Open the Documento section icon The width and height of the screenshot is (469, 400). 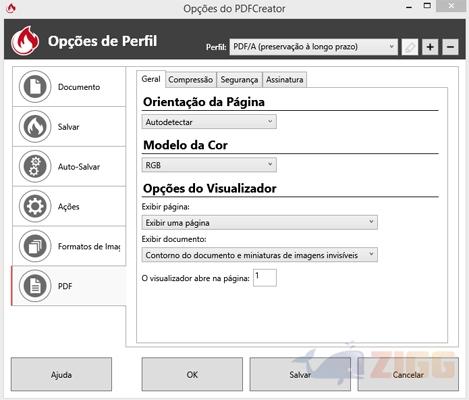[35, 87]
